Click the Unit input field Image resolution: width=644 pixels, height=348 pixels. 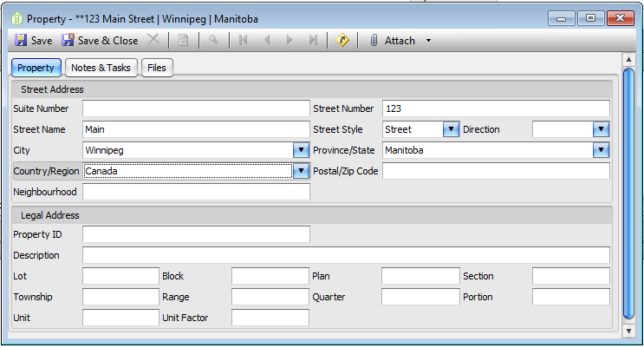(x=120, y=318)
